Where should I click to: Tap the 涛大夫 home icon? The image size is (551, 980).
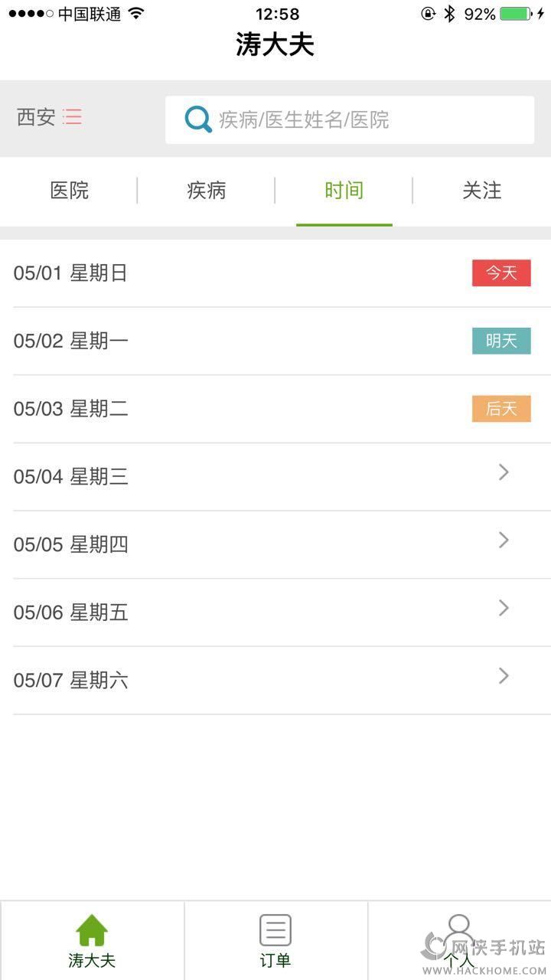tap(92, 930)
